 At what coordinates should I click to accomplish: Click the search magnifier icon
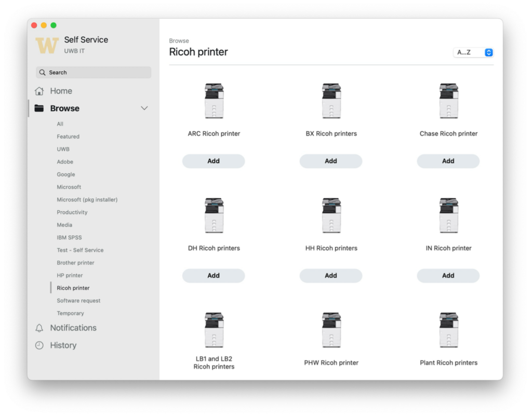coord(43,72)
